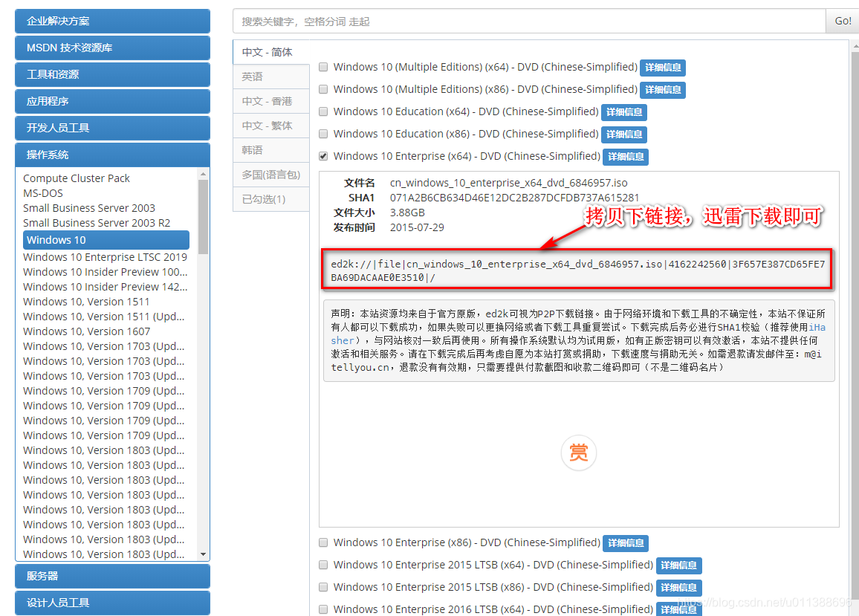Open the 中文 - 香港 tab
Screen dimensions: 859x616
coord(271,101)
